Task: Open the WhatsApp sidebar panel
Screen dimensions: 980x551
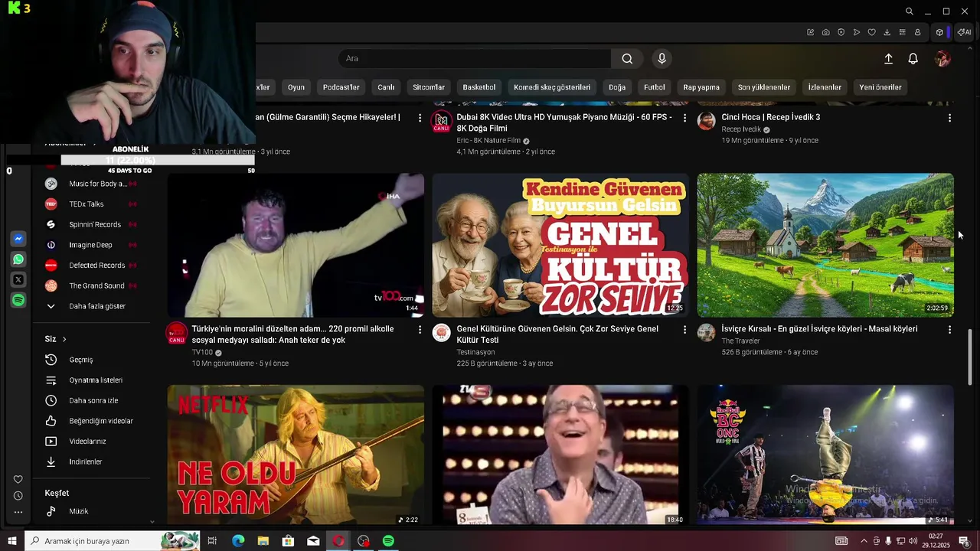Action: [18, 259]
